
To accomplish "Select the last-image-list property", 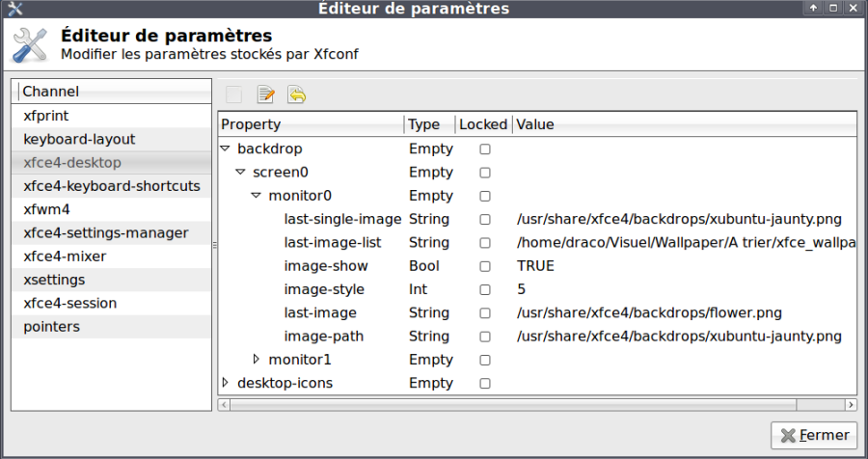I will 333,242.
